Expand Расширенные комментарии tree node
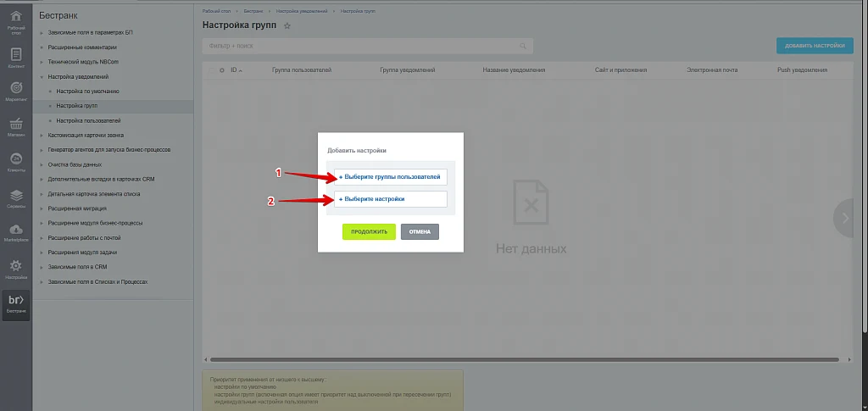The width and height of the screenshot is (868, 411). 42,47
